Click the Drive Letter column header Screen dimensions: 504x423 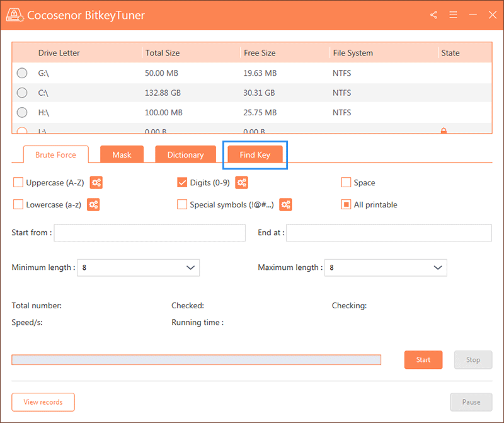tap(59, 53)
